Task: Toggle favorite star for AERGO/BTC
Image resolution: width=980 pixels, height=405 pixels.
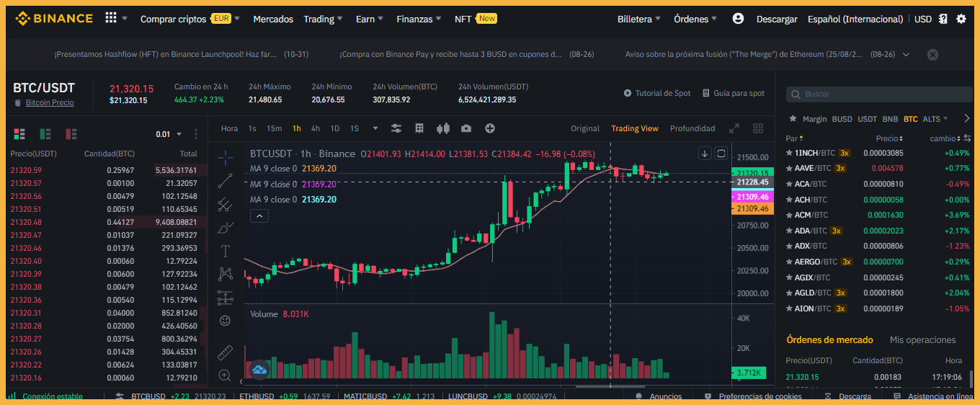Action: point(789,262)
